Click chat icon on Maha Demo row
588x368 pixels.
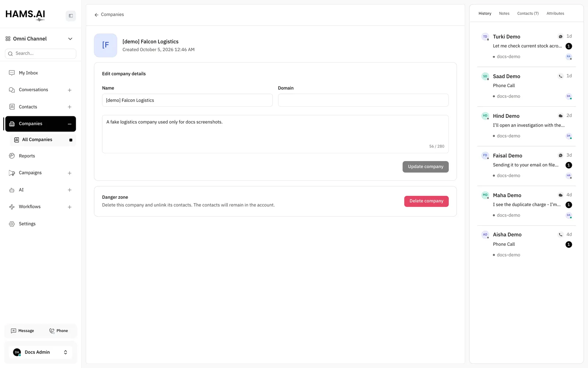click(x=560, y=195)
